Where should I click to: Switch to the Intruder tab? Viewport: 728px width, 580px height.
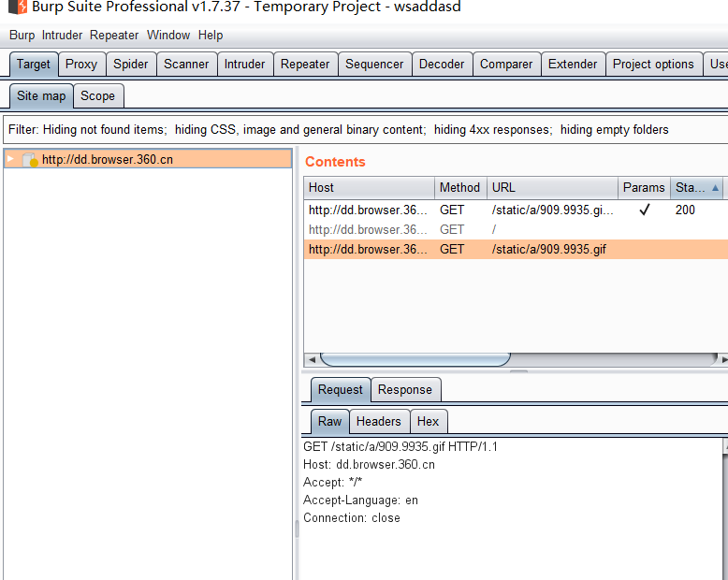(244, 64)
